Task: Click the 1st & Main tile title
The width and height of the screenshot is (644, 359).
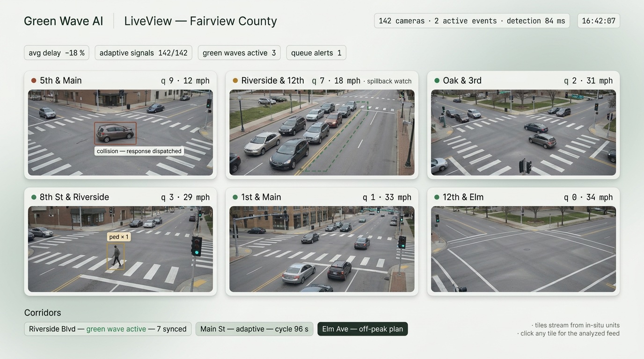Action: click(261, 197)
